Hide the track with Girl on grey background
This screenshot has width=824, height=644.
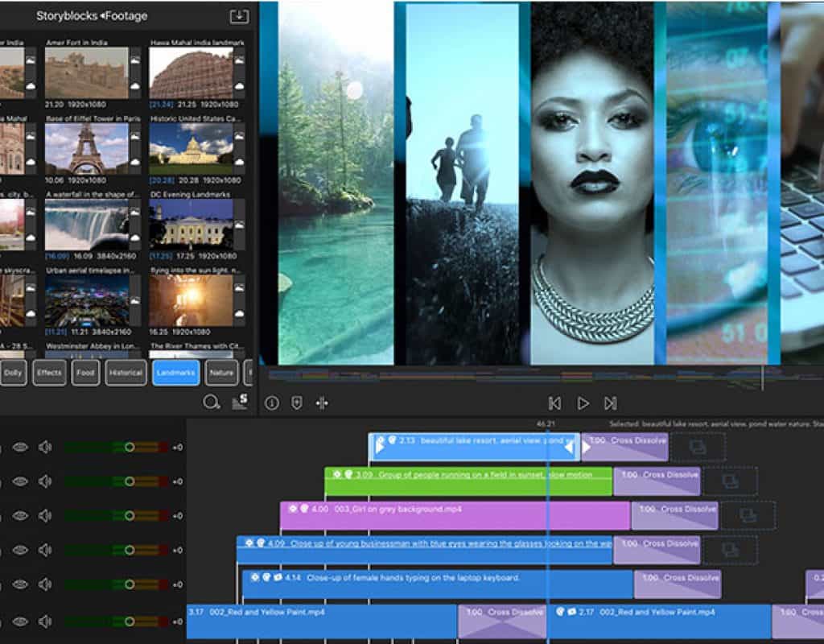click(20, 516)
